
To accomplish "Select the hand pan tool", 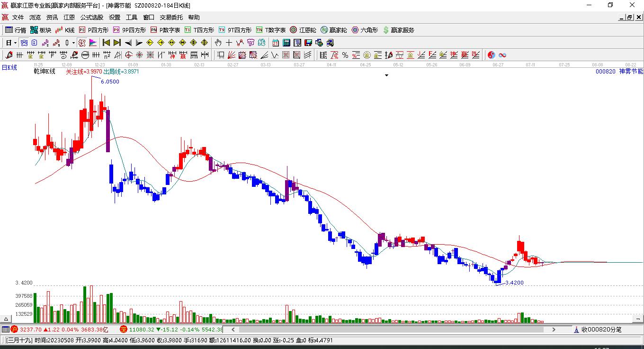I will tap(218, 43).
